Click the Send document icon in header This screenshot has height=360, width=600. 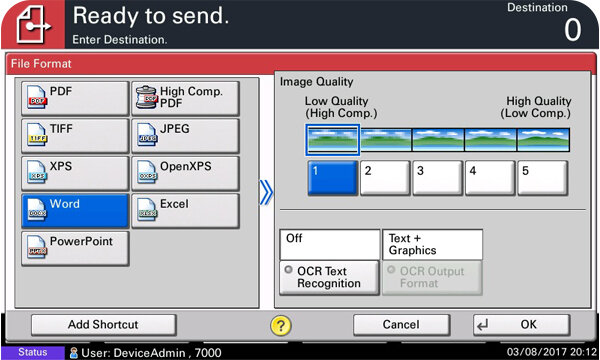tap(33, 25)
